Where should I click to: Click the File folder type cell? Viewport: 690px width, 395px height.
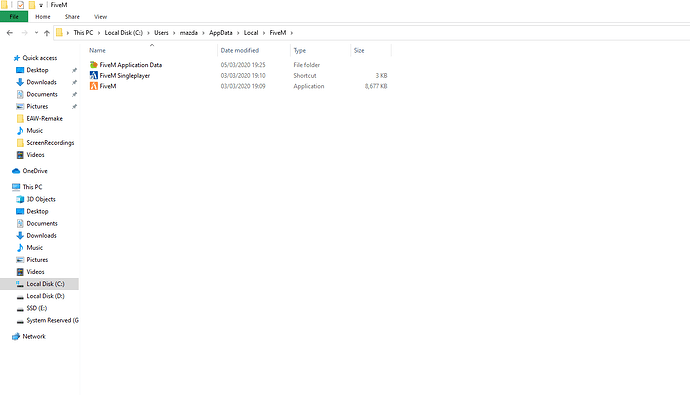[306, 65]
